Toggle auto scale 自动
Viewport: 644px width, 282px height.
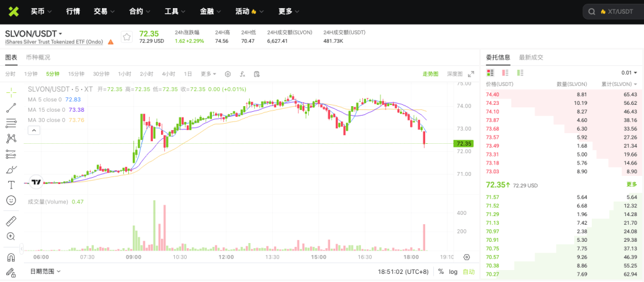pos(469,271)
